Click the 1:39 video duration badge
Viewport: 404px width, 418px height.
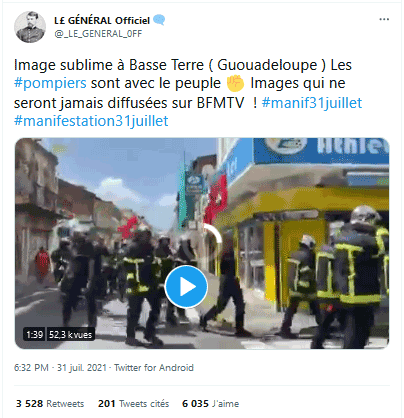[34, 334]
